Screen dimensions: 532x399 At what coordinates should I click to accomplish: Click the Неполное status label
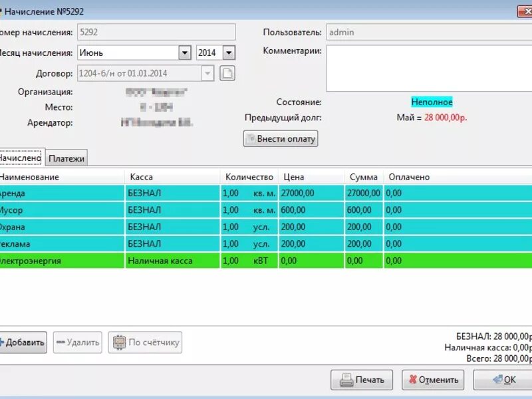point(432,102)
